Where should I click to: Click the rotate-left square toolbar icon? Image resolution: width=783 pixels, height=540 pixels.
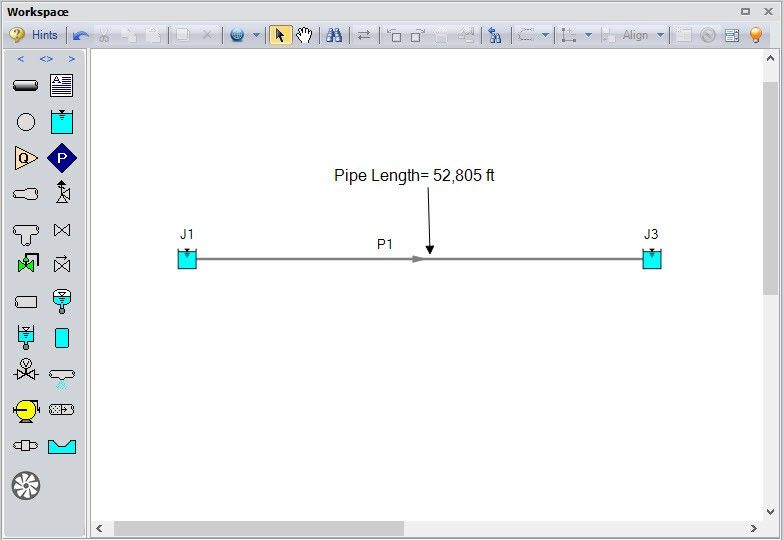click(395, 35)
